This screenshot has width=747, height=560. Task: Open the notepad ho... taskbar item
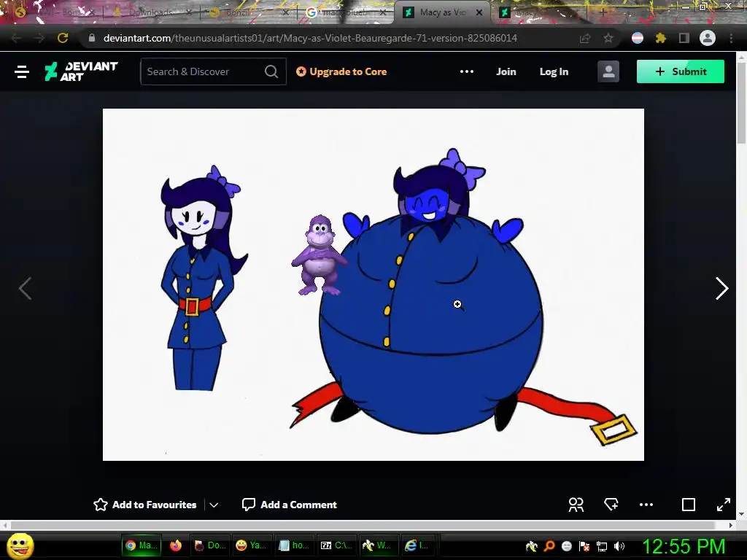click(x=293, y=545)
